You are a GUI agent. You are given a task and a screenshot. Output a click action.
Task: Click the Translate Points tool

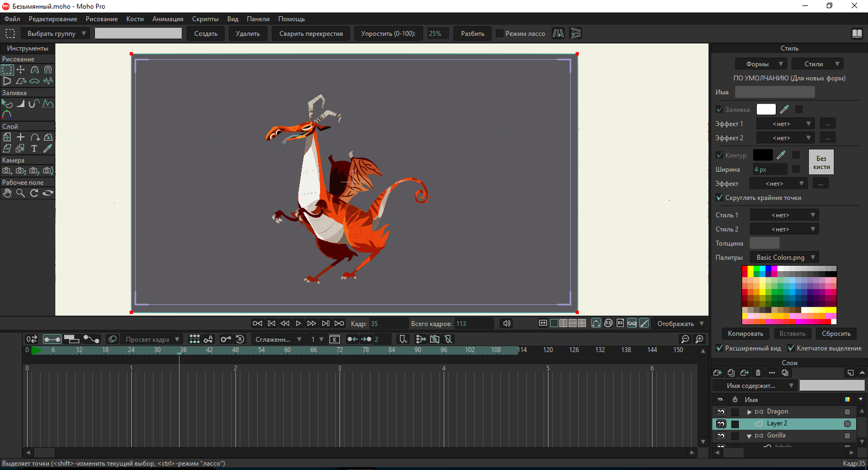tap(21, 69)
